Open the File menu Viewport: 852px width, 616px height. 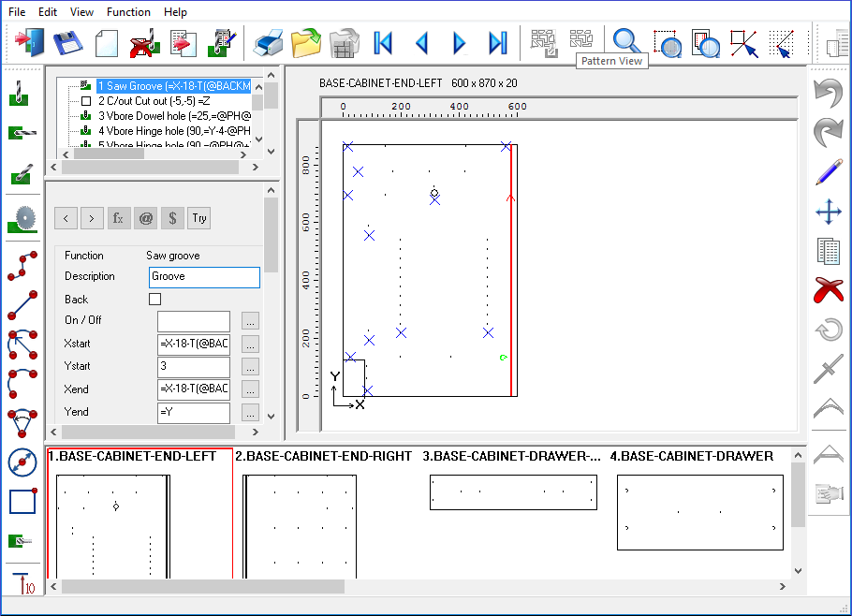pyautogui.click(x=17, y=12)
